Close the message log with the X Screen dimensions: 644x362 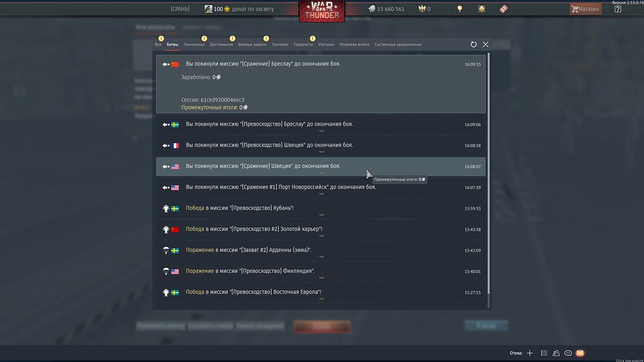tap(486, 44)
